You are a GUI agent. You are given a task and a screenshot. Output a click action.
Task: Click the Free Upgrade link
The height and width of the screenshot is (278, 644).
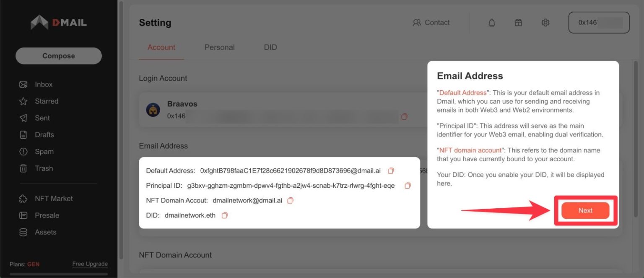click(x=90, y=264)
